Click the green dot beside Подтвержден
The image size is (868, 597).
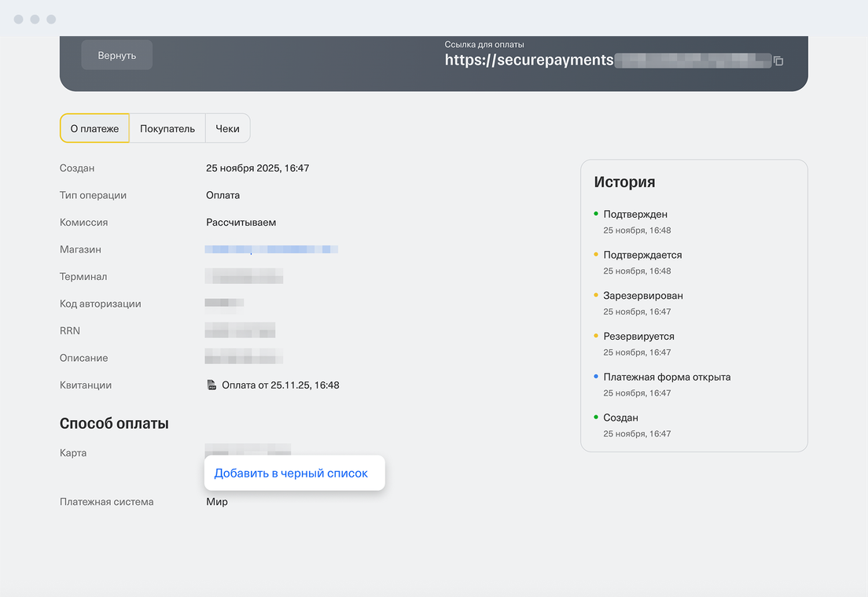[x=596, y=213]
